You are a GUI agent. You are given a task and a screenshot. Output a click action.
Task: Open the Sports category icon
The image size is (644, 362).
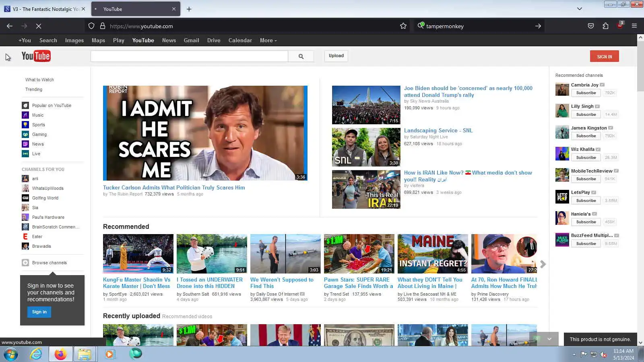point(25,125)
